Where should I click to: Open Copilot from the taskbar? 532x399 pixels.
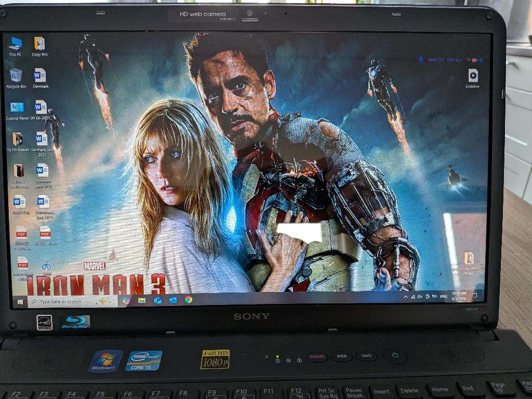click(126, 301)
